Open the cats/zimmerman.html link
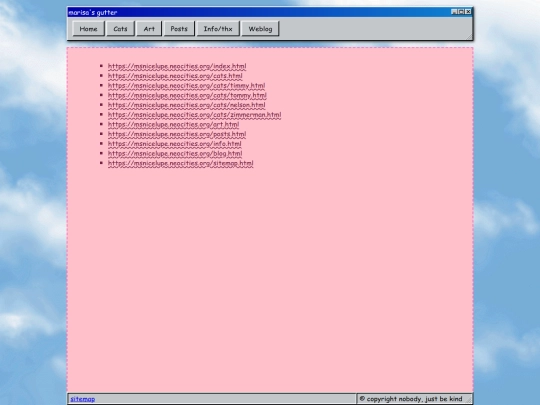Viewport: 540px width, 405px height. pos(195,114)
